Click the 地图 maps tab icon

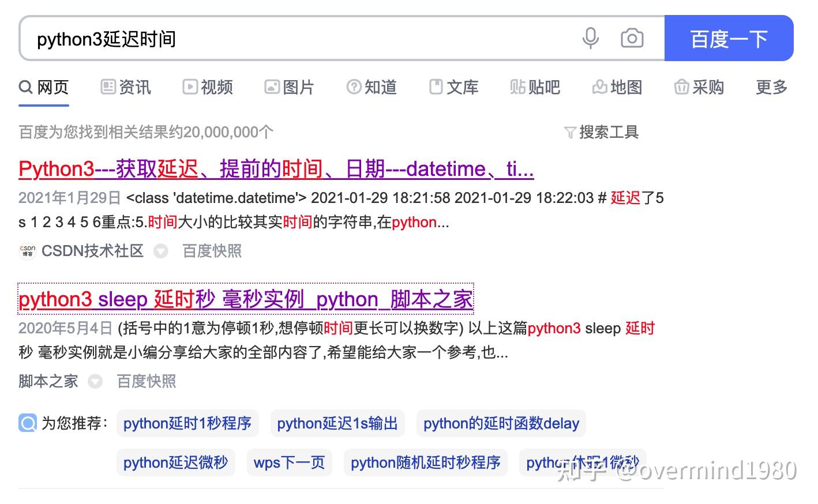pos(599,86)
